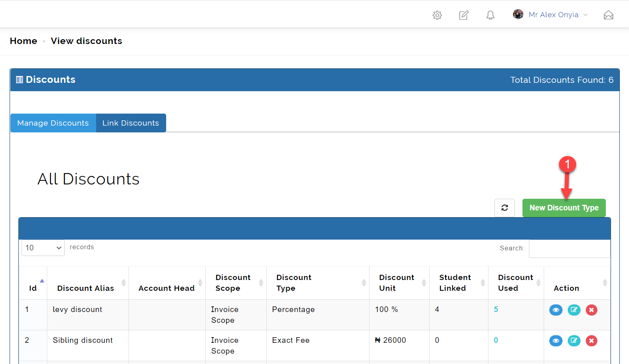Click Student Linked value 4

tap(437, 309)
